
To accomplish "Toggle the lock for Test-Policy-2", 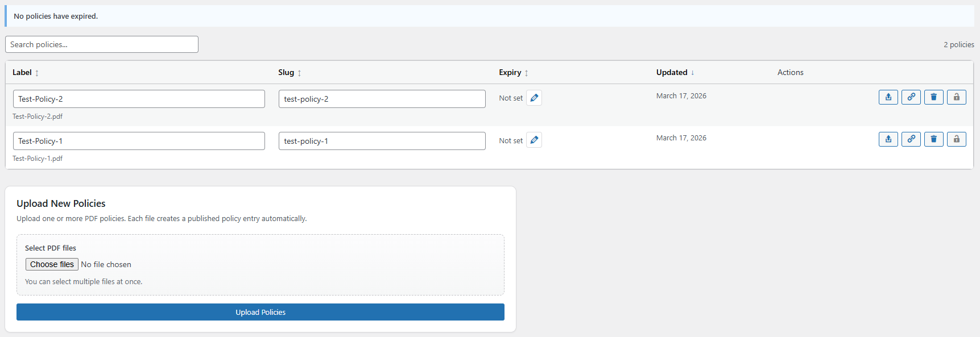I will click(956, 97).
